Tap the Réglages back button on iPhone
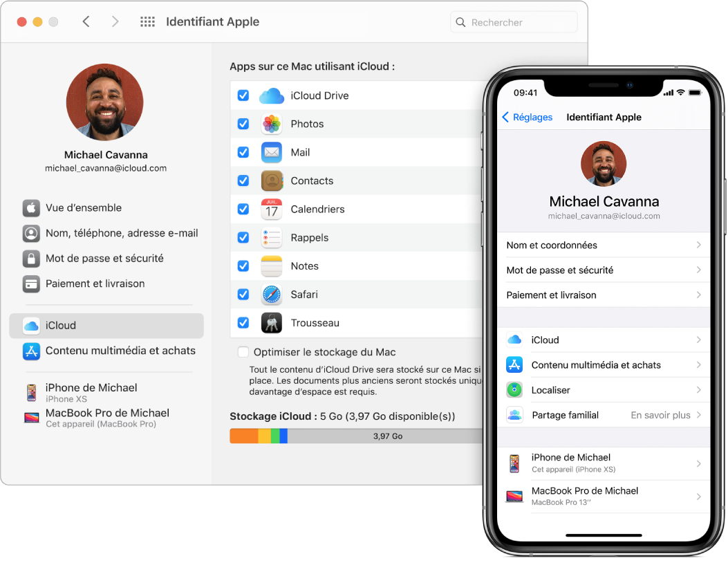The width and height of the screenshot is (728, 565). coord(528,118)
